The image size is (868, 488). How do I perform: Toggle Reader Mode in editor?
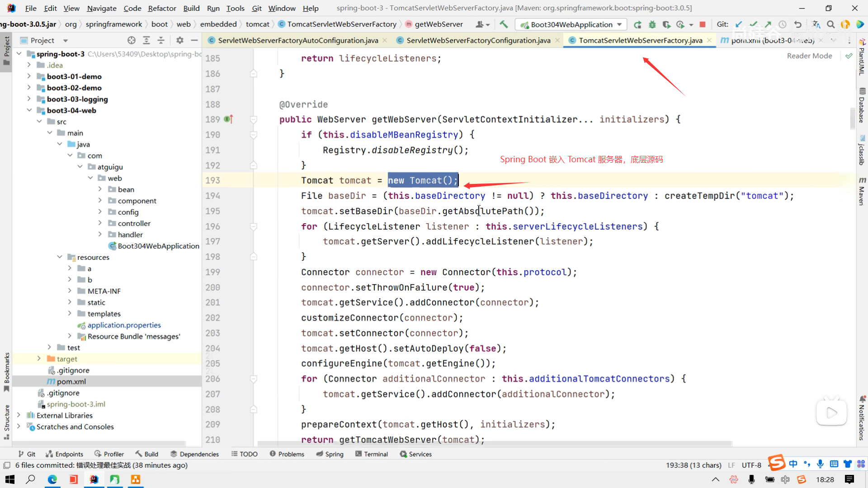tap(809, 56)
